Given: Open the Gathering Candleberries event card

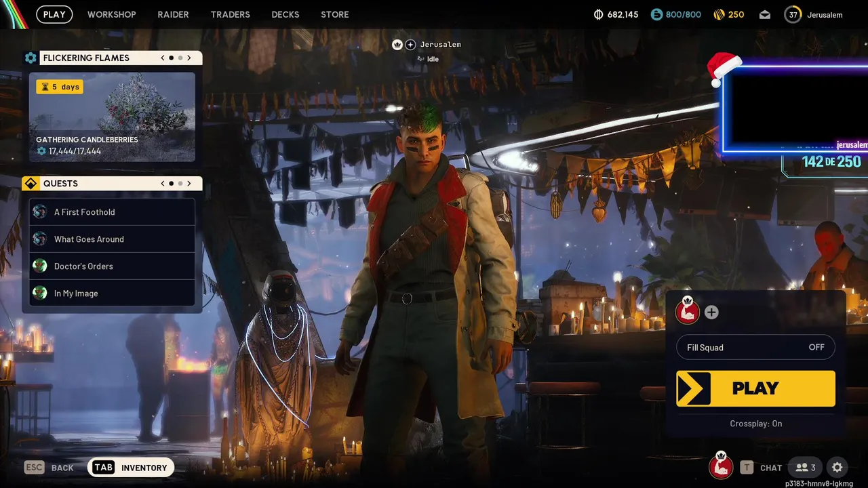Looking at the screenshot, I should click(x=112, y=117).
